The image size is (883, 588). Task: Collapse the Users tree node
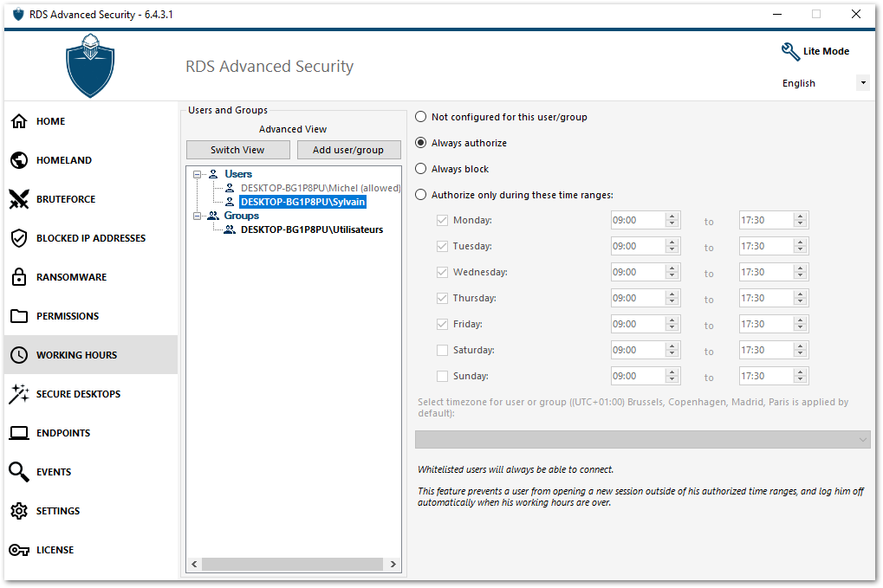tap(197, 174)
